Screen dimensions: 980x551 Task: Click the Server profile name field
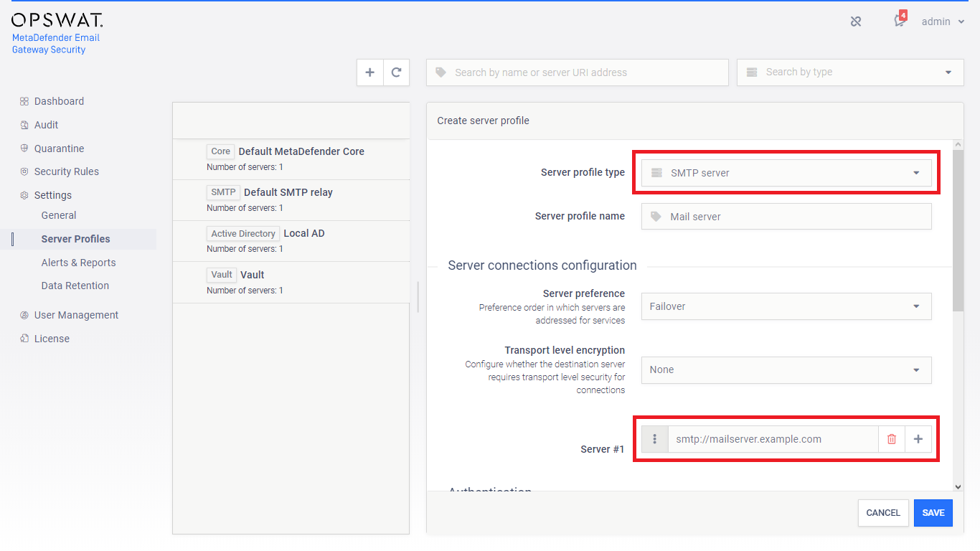click(786, 217)
